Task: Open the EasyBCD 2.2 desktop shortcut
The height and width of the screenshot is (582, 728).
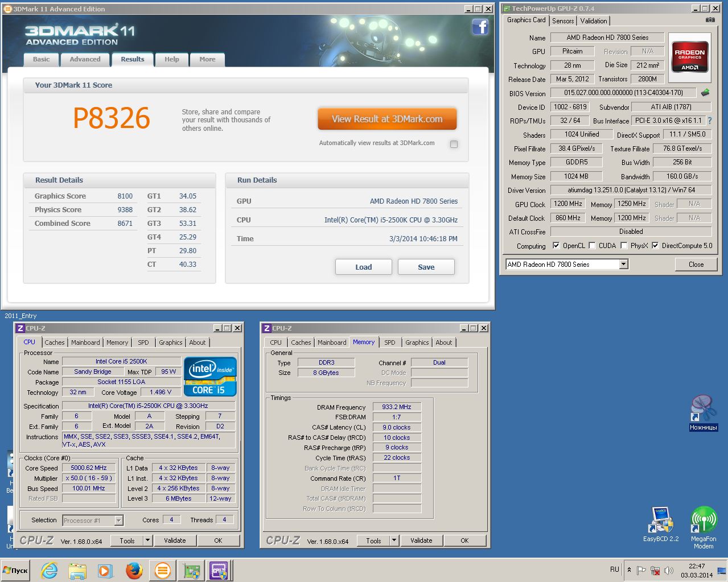Action: 661,524
